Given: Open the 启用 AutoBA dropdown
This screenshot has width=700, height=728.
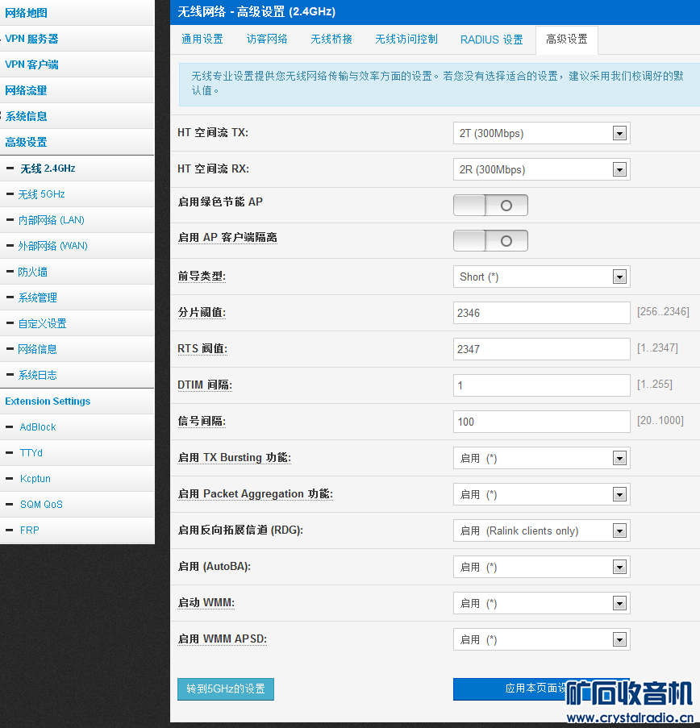Looking at the screenshot, I should 542,567.
